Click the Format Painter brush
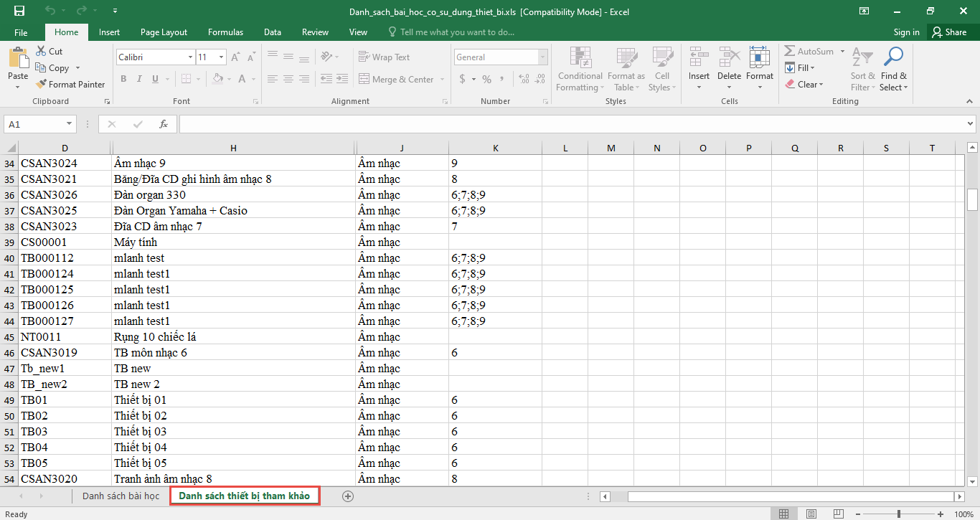 coord(42,85)
